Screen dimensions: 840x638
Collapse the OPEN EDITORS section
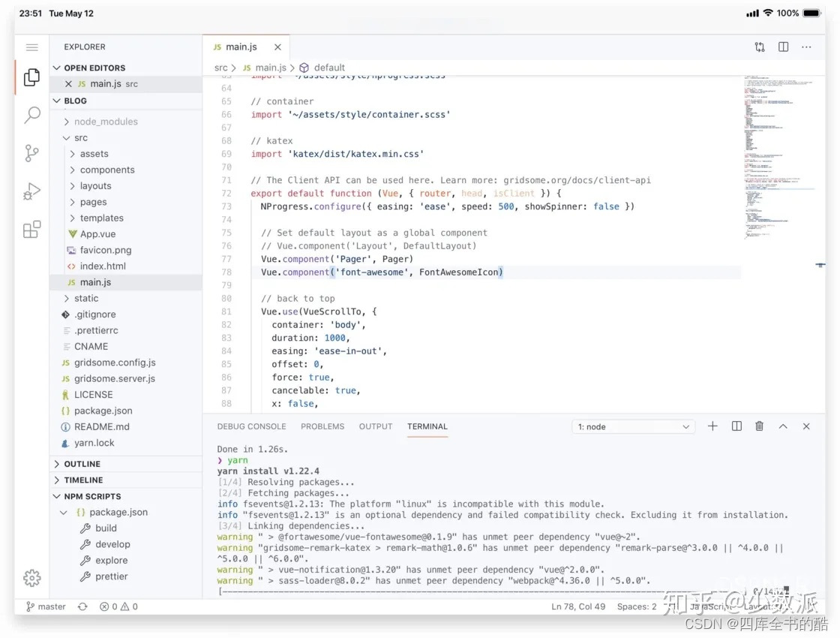click(126, 68)
